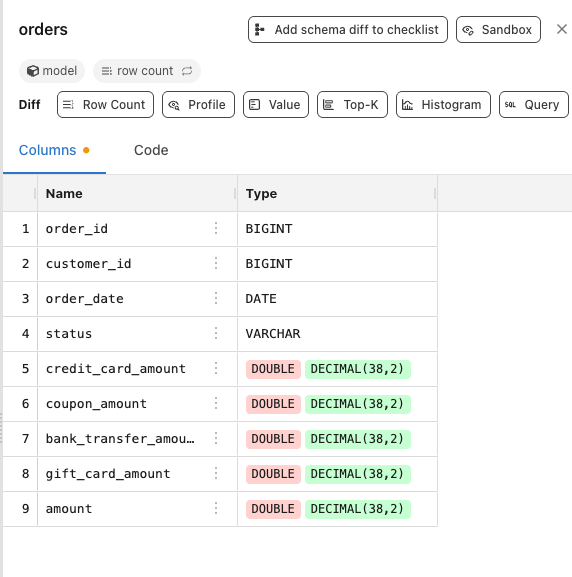Select the status column name
572x577 pixels.
tap(69, 334)
